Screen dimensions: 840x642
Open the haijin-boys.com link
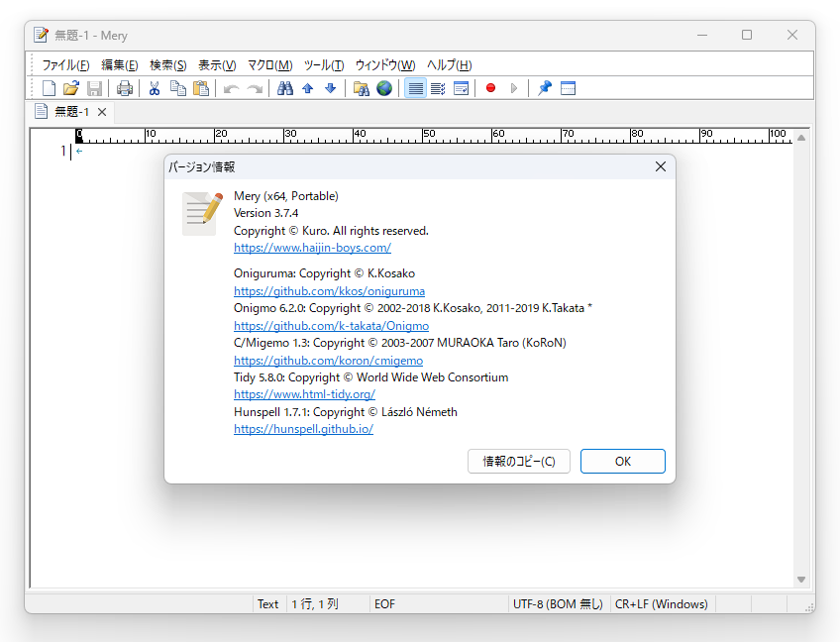(x=312, y=248)
